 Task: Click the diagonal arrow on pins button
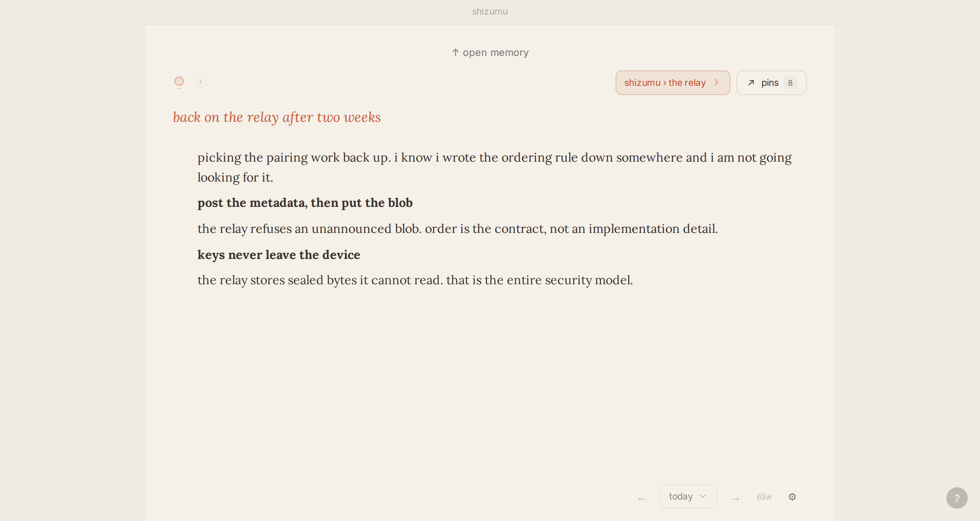tap(751, 83)
